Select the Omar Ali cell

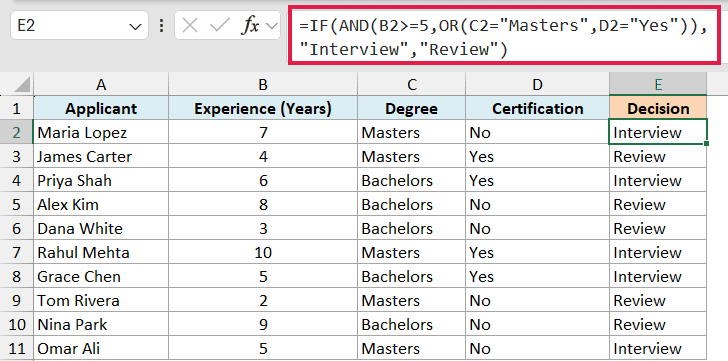coord(101,348)
